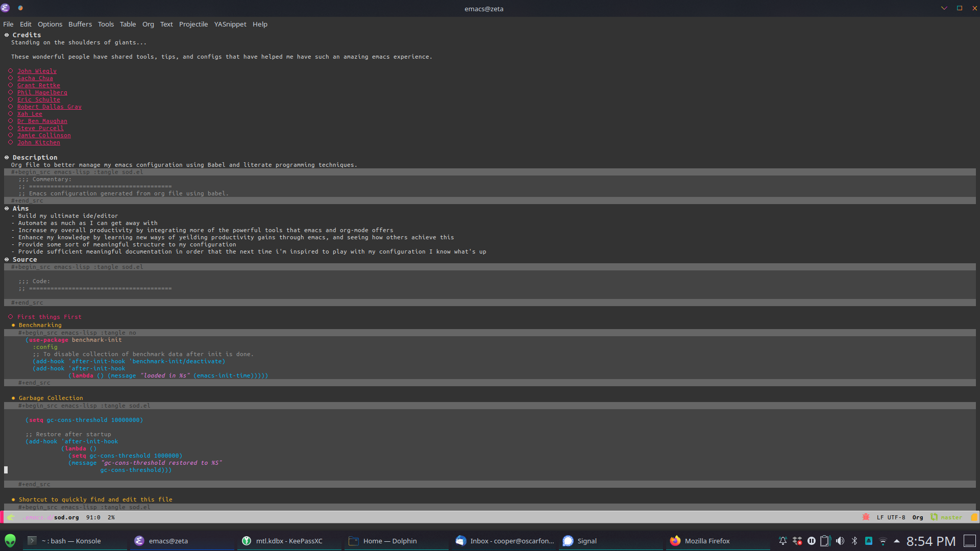
Task: Open the YASnippet menu
Action: [230, 24]
